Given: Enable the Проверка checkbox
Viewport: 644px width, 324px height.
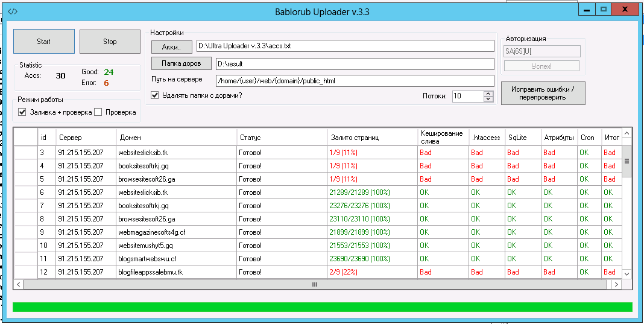Looking at the screenshot, I should [98, 112].
